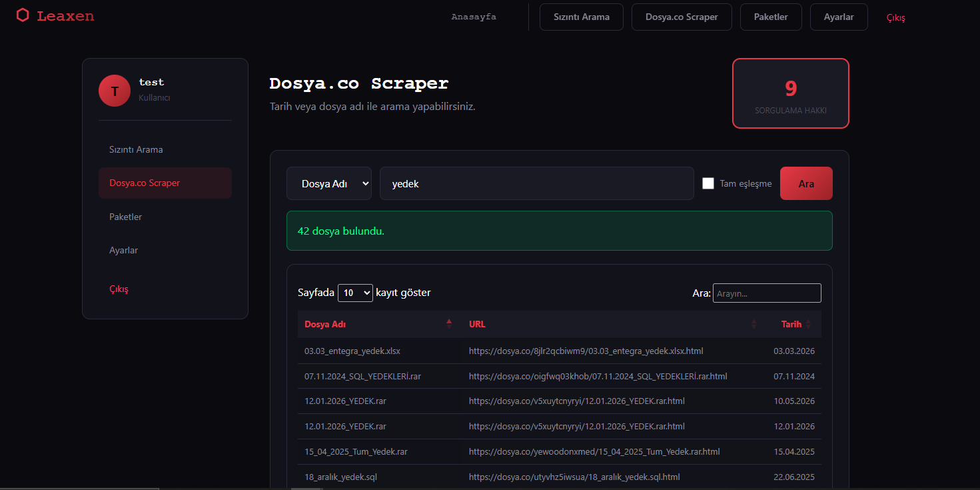Click file name 03.03_entegra_yedek.xlsx

coord(352,351)
